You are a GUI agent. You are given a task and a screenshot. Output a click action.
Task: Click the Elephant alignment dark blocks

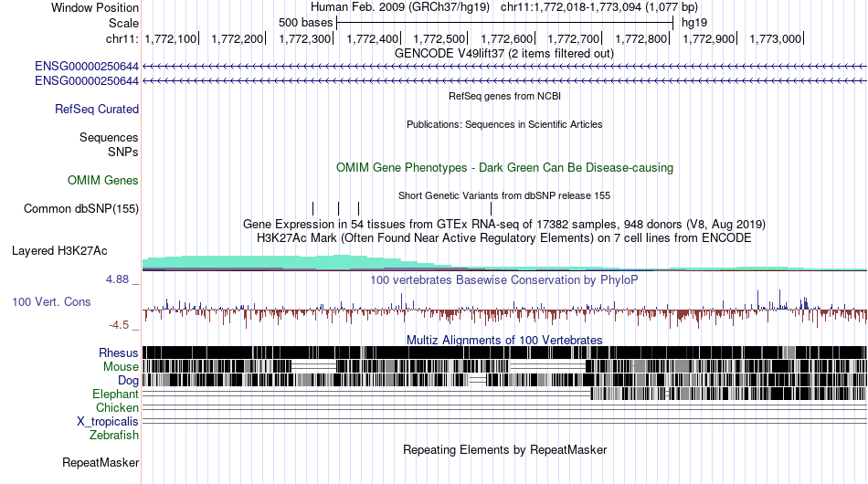coord(728,394)
